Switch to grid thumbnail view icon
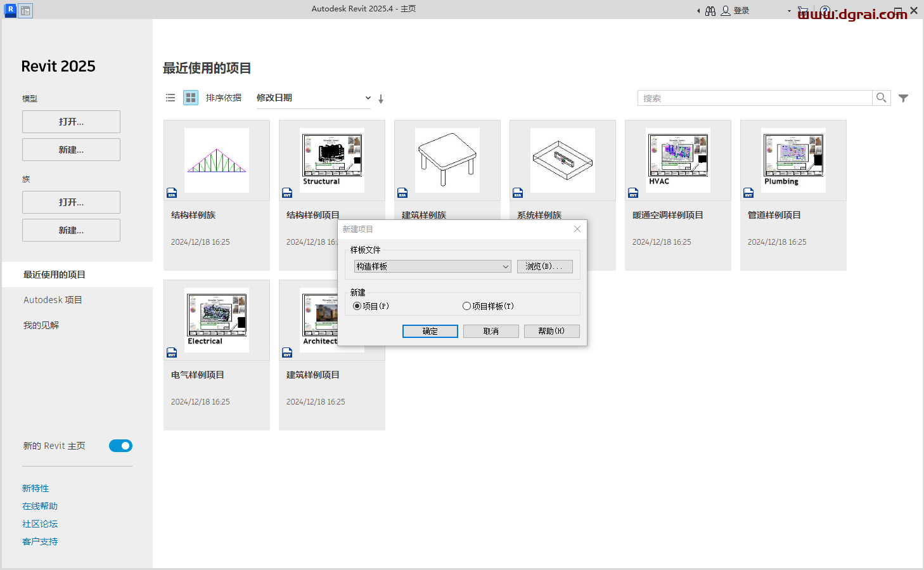 (191, 98)
